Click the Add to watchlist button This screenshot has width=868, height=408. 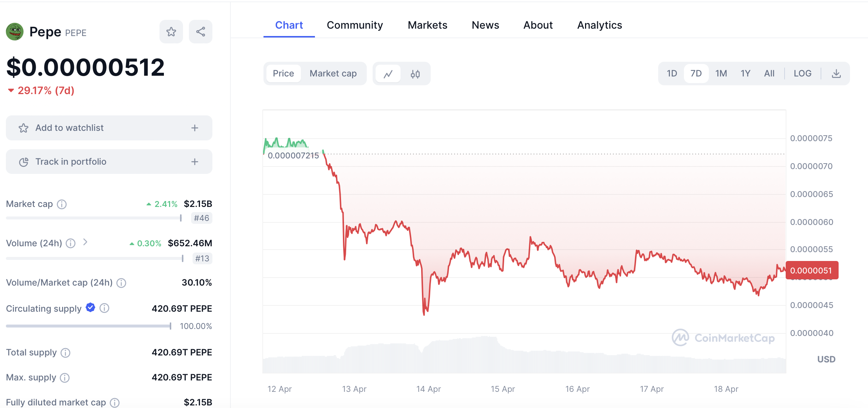click(x=70, y=128)
